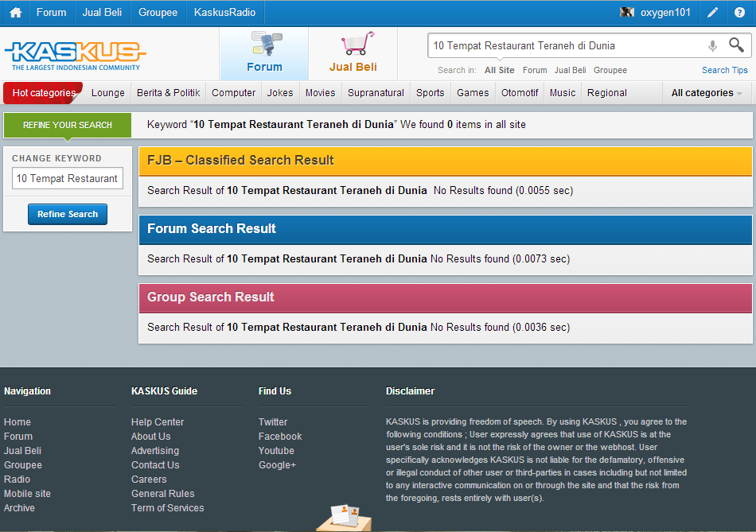
Task: Focus the Change Keyword input field
Action: point(68,178)
